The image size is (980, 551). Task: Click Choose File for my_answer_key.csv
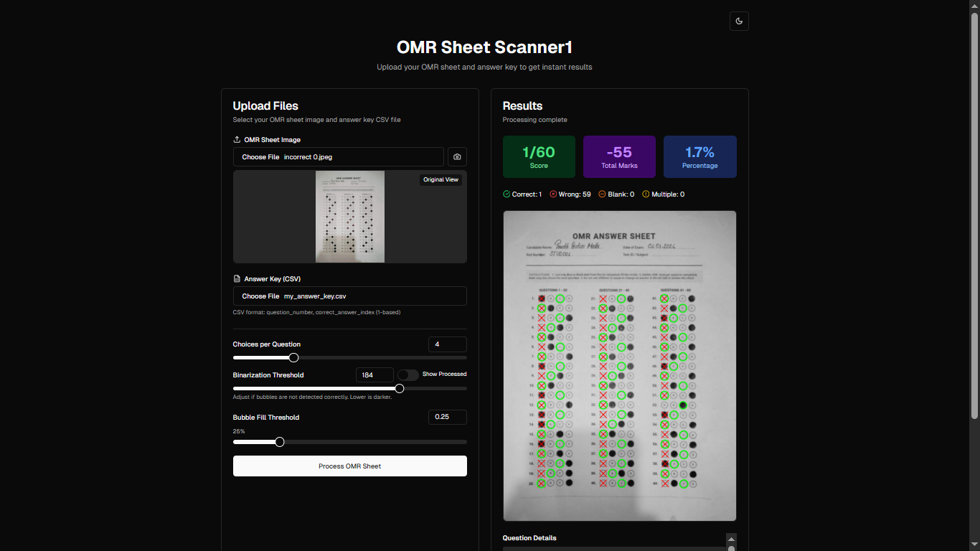pos(260,296)
